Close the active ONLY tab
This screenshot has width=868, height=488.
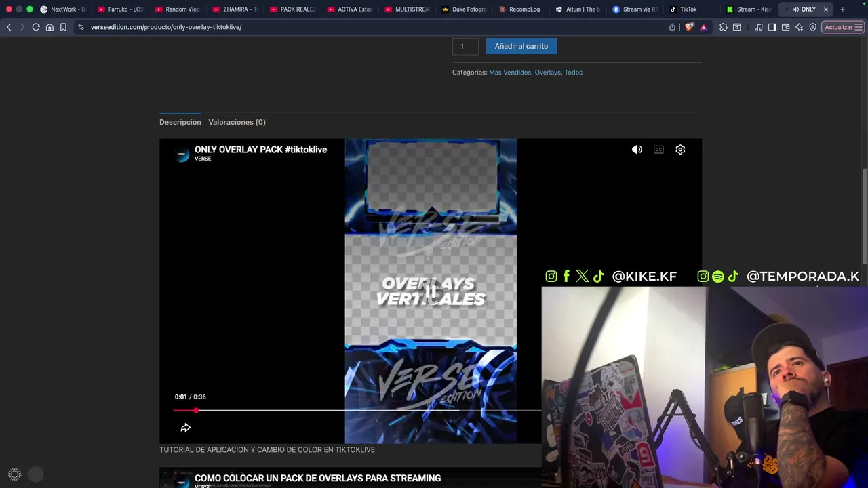(826, 9)
